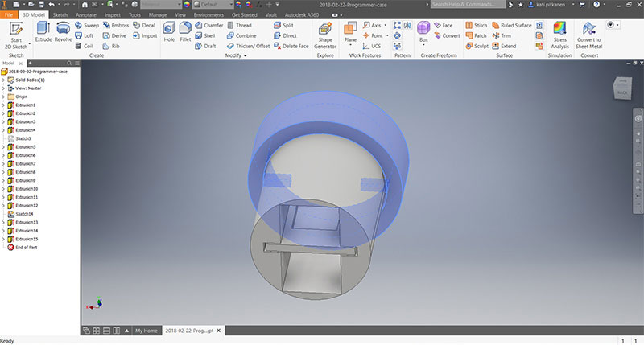Viewport: 644px width, 345px height.
Task: Select the Draft tool
Action: 205,46
